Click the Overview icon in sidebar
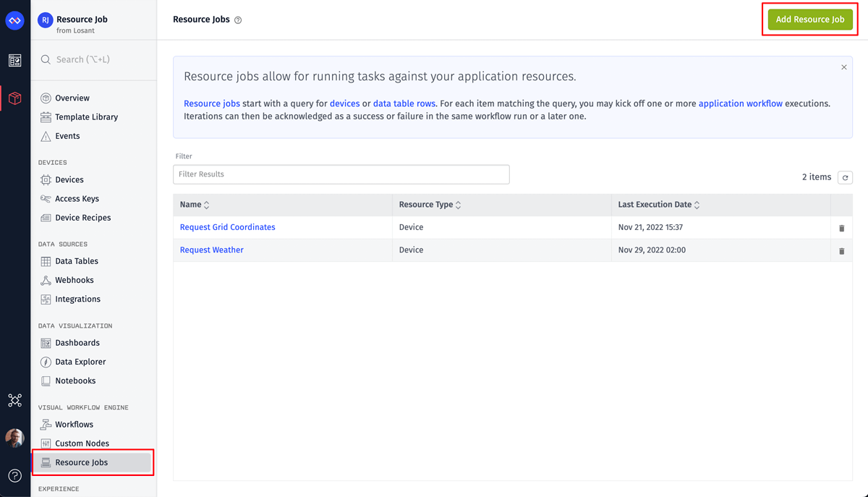This screenshot has width=868, height=497. (46, 98)
